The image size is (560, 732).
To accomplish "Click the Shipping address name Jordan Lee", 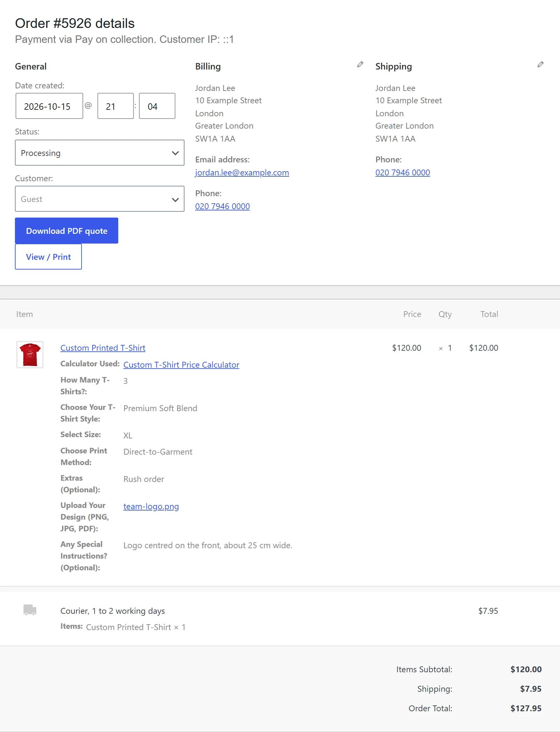I will (x=395, y=88).
